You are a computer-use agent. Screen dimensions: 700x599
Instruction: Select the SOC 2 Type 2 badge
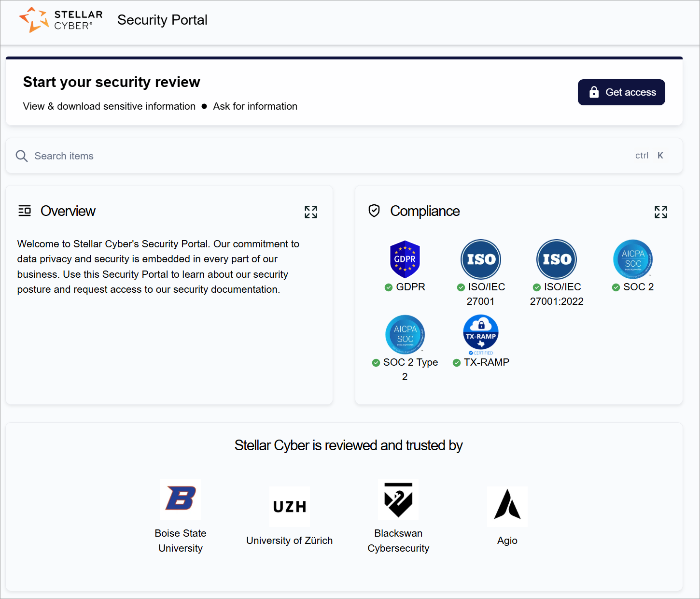click(x=405, y=334)
